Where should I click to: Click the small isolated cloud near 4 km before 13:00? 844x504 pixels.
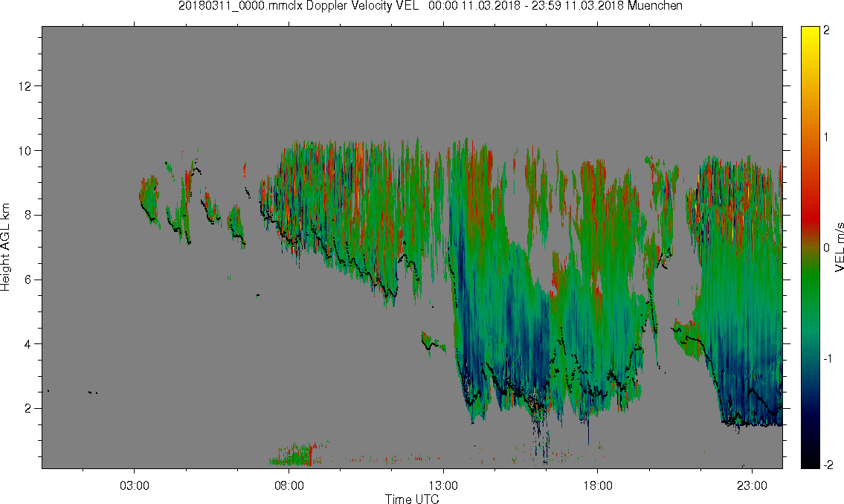click(x=434, y=343)
